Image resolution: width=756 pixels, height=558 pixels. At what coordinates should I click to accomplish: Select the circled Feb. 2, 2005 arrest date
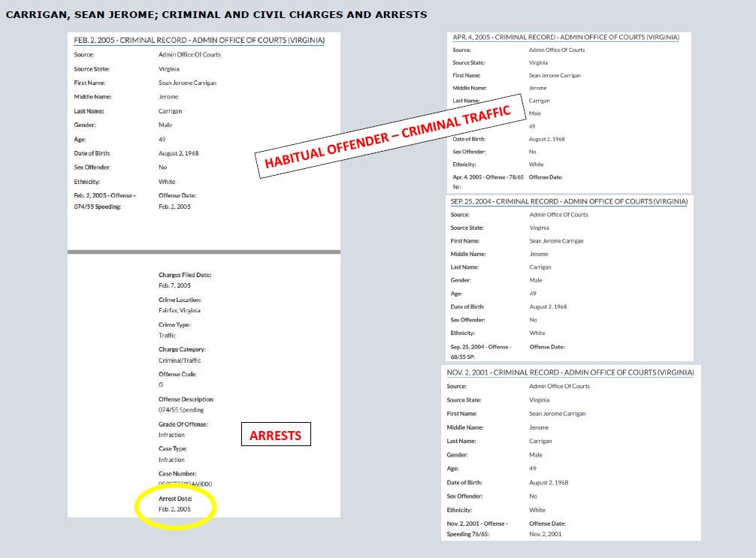pyautogui.click(x=174, y=508)
